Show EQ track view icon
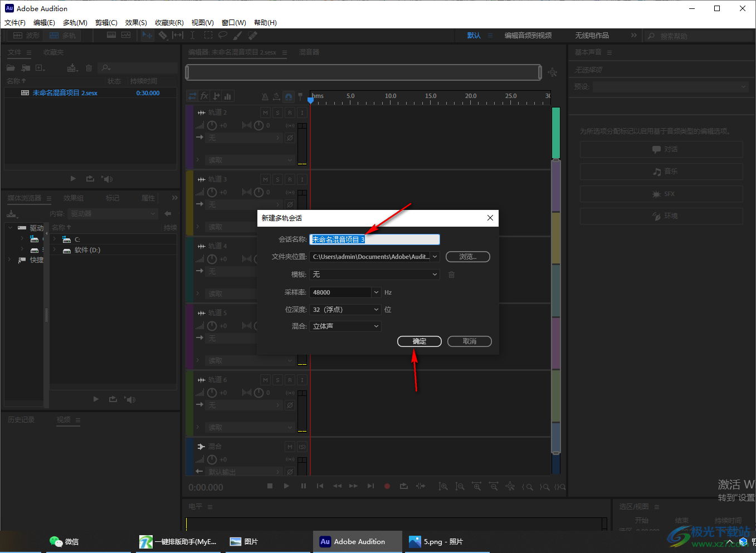This screenshot has width=756, height=553. (228, 96)
